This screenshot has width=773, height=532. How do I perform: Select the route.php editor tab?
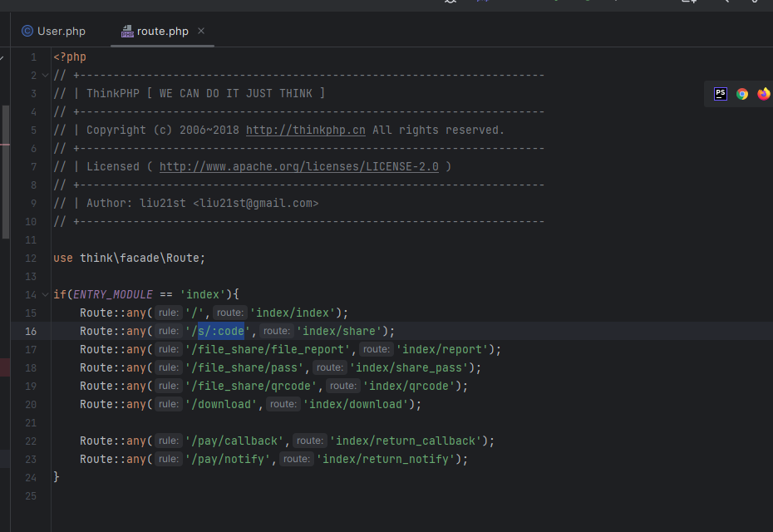[162, 31]
